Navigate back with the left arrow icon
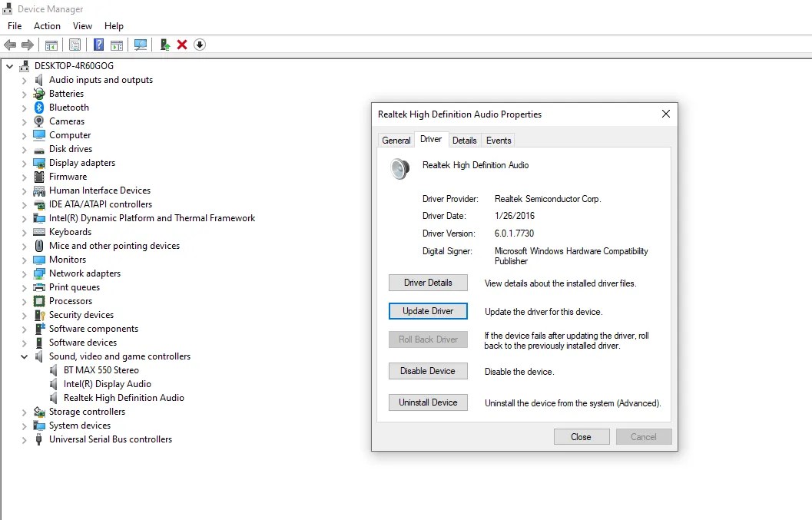 tap(11, 45)
